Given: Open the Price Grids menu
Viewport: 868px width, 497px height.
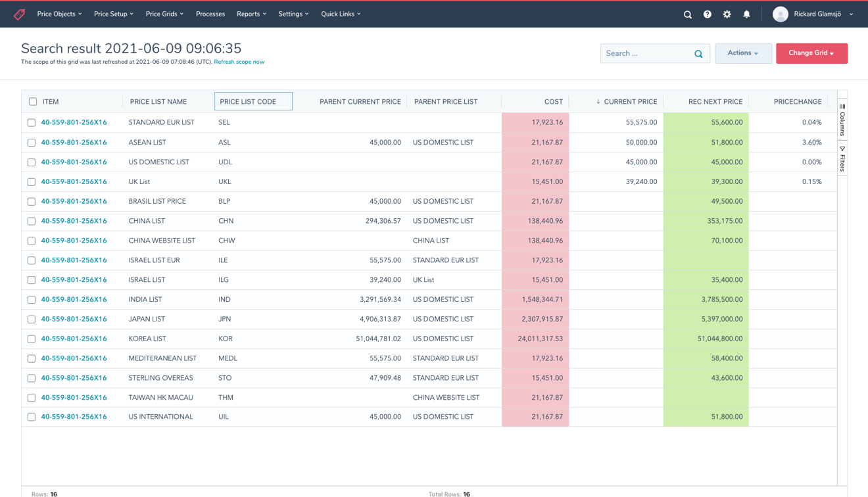Looking at the screenshot, I should pos(164,14).
